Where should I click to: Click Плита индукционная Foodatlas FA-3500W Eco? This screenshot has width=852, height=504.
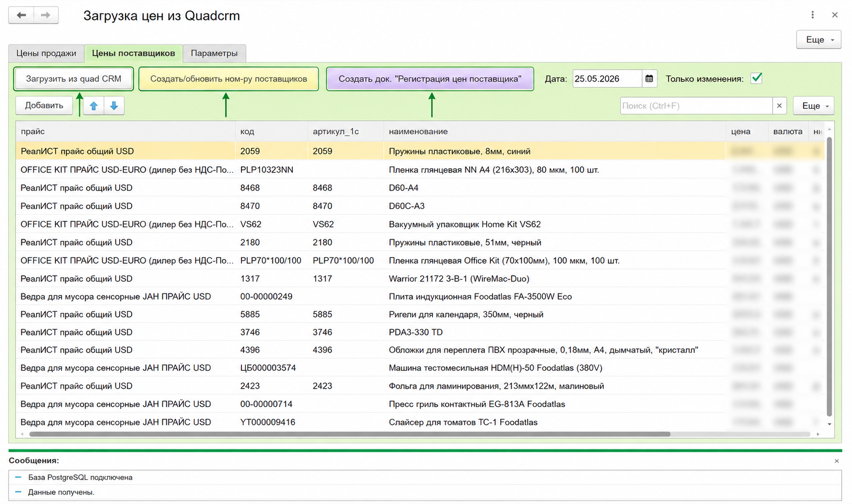coord(555,297)
